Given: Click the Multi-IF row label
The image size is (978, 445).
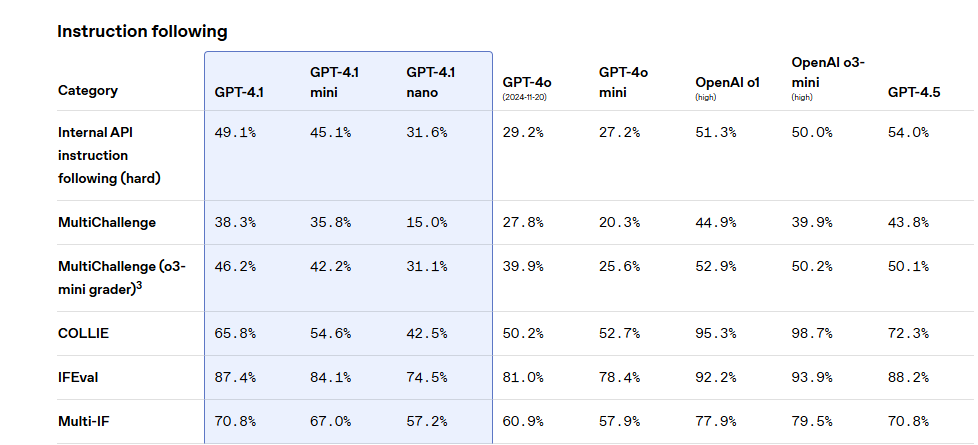Looking at the screenshot, I should (83, 421).
